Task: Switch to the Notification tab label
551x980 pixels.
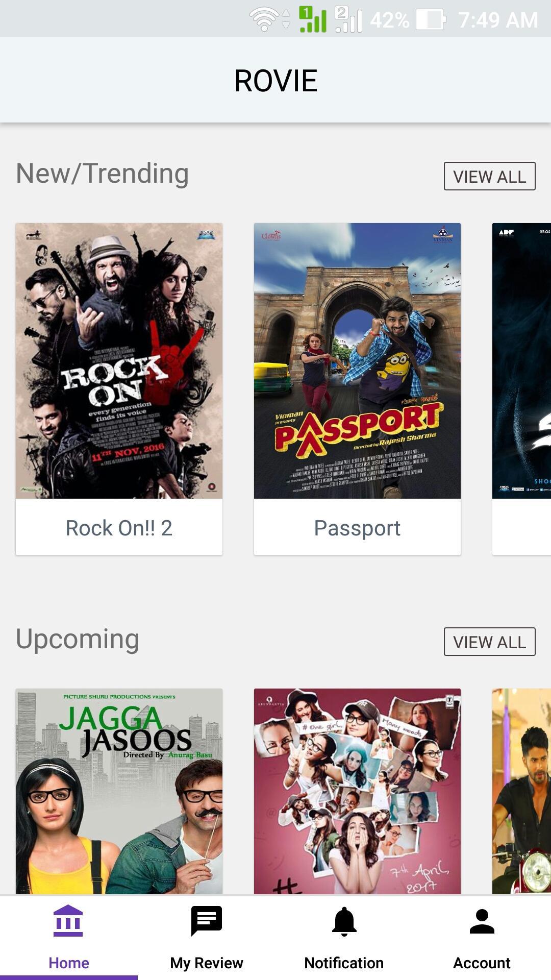Action: pos(344,963)
